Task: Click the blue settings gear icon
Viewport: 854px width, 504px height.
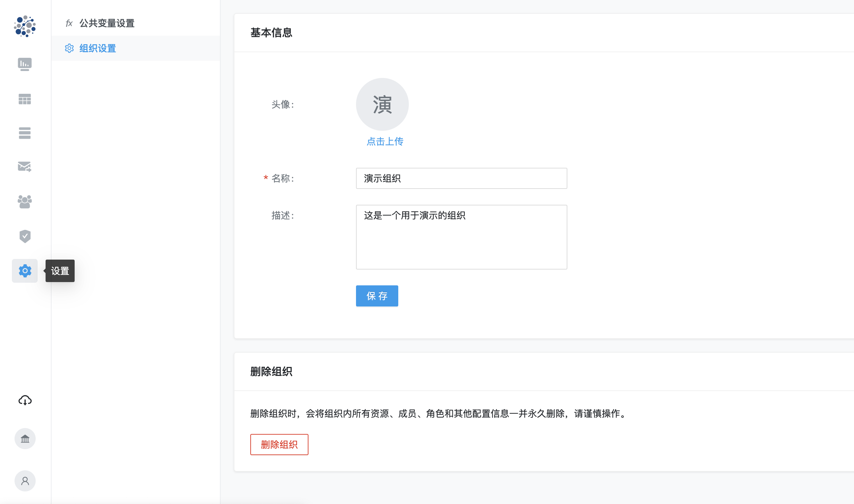Action: point(25,271)
